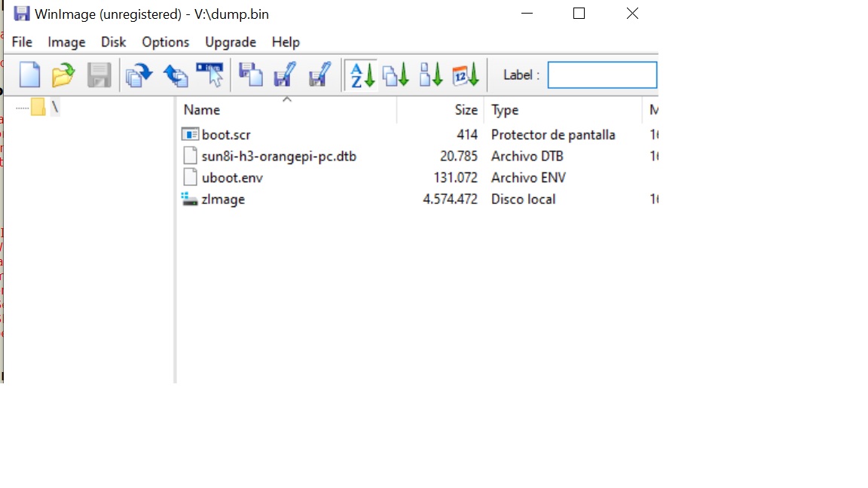The height and width of the screenshot is (488, 868).
Task: Select the zImage file
Action: tap(223, 199)
